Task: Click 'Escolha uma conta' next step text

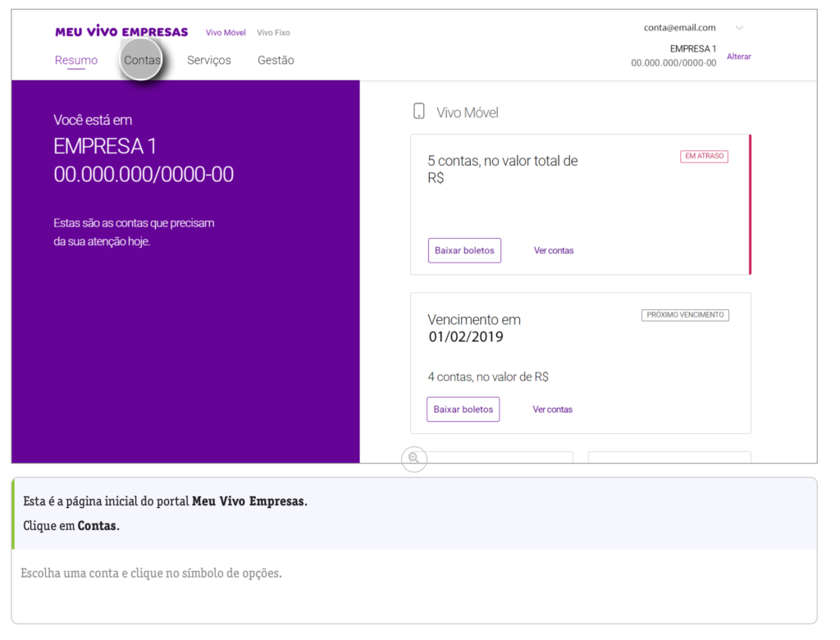Action: (151, 573)
